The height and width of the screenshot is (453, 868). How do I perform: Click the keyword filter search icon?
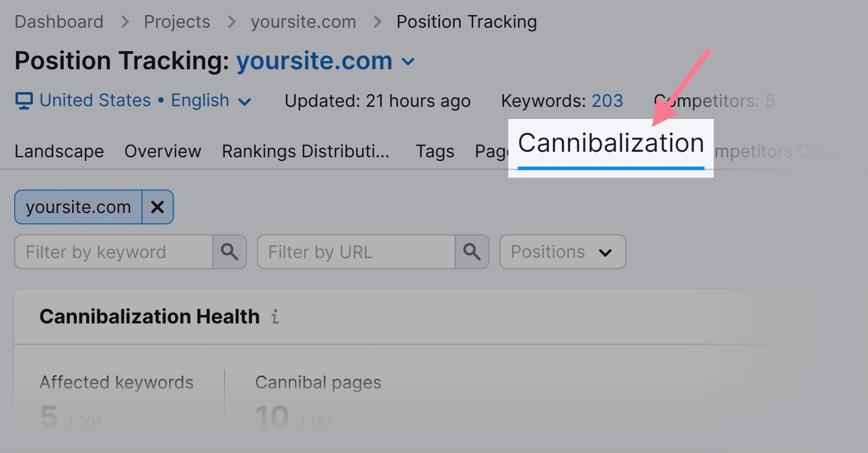coord(229,252)
